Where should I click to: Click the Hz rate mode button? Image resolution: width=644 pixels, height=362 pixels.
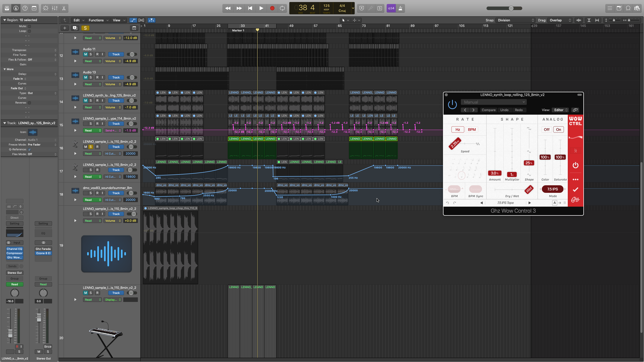(x=457, y=129)
